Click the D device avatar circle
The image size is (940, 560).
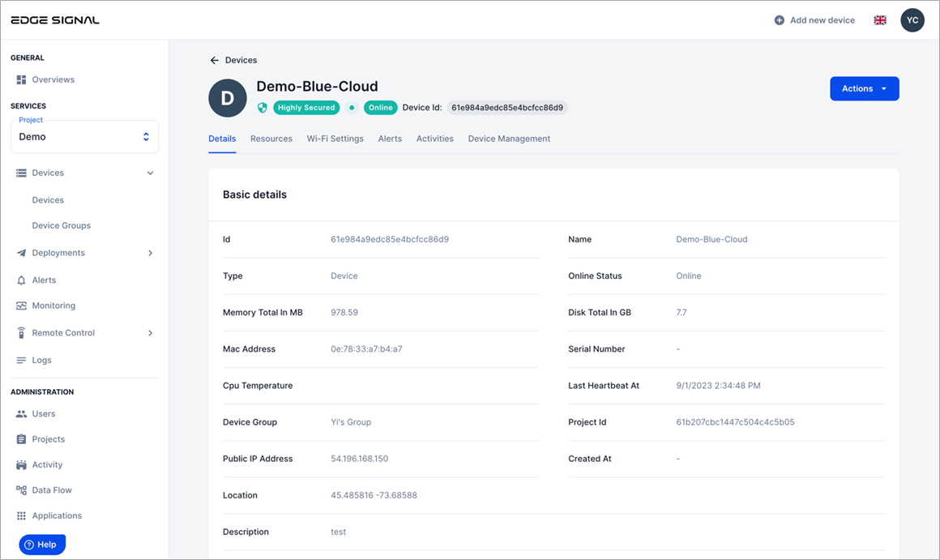pos(228,98)
